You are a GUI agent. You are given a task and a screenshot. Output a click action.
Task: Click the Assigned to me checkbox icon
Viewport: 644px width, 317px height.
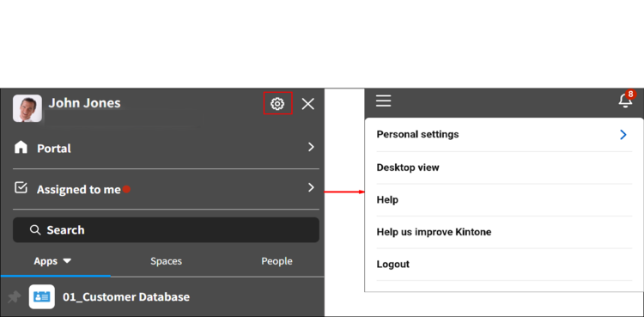tap(21, 188)
